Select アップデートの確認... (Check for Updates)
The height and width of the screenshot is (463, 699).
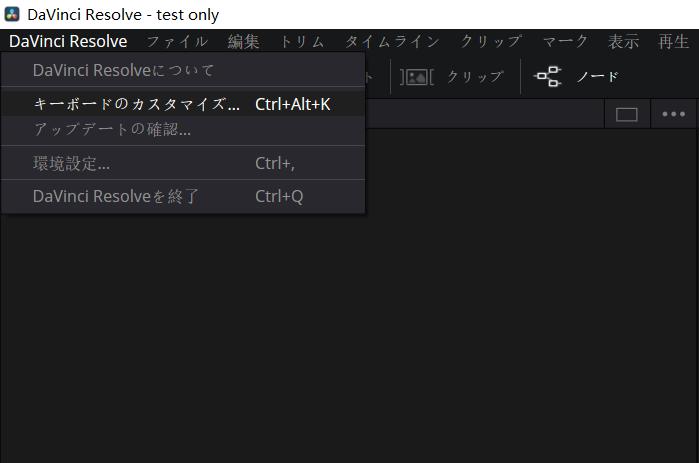[x=112, y=129]
